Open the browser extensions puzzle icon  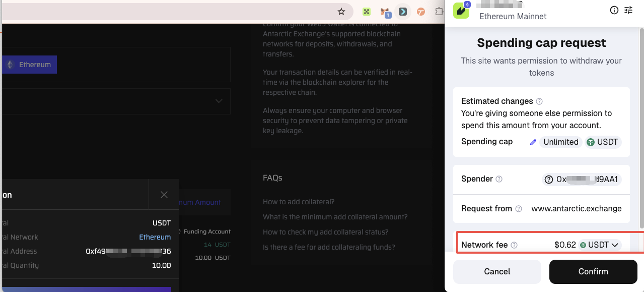[x=439, y=12]
